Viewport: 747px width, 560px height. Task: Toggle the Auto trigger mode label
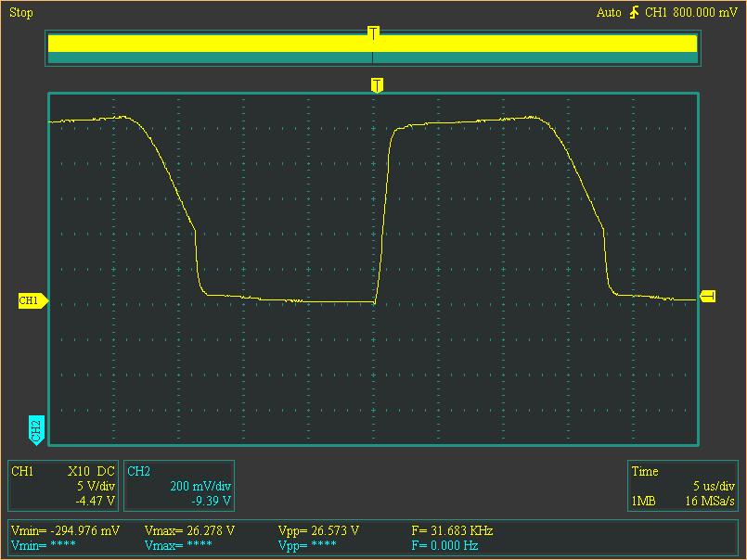(609, 13)
